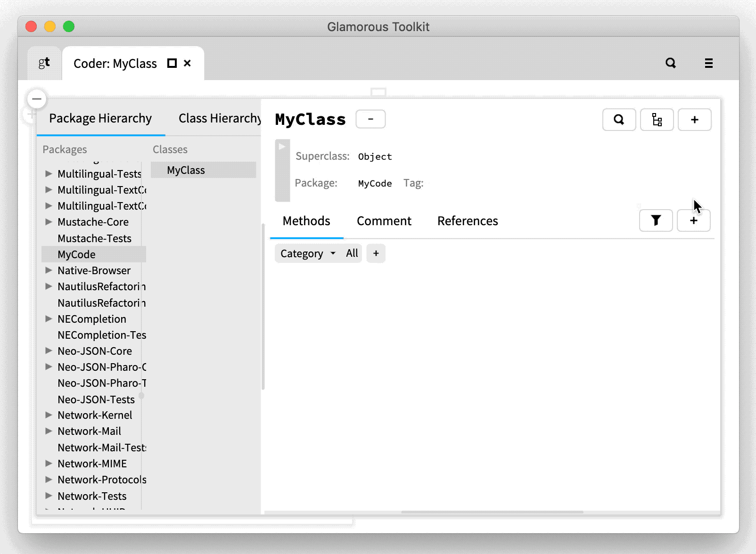
Task: Expand the Network-Kernel package
Action: 49,415
